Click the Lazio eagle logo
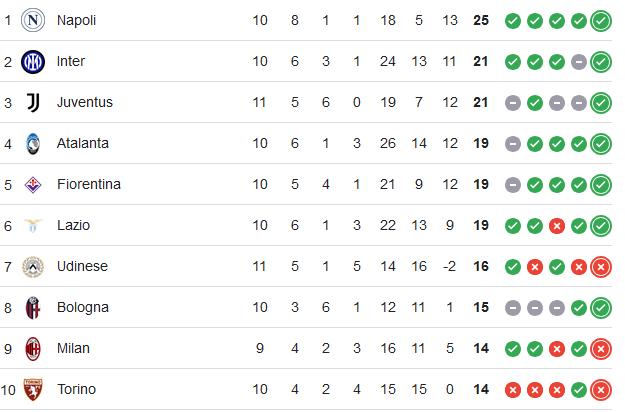Viewport: 625px width, 412px height. [x=33, y=226]
